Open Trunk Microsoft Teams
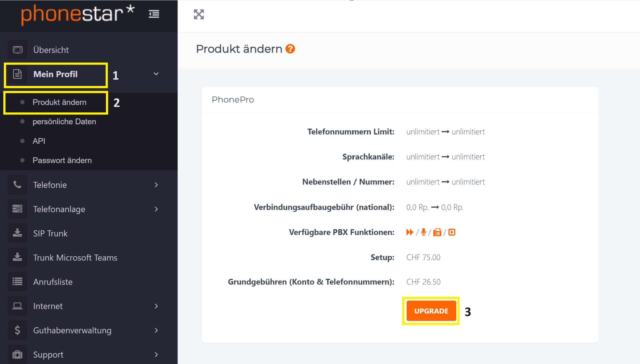 75,258
